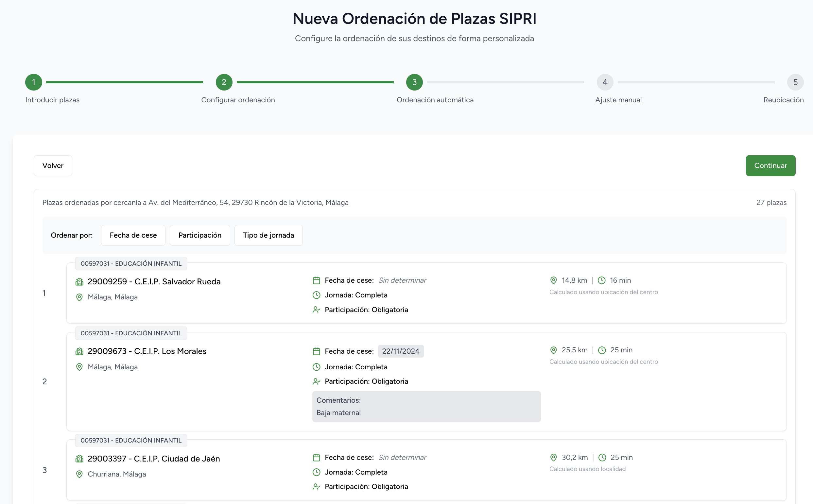
Task: Click 'Plazas ordenadas por cercanía' address text
Action: coord(196,203)
